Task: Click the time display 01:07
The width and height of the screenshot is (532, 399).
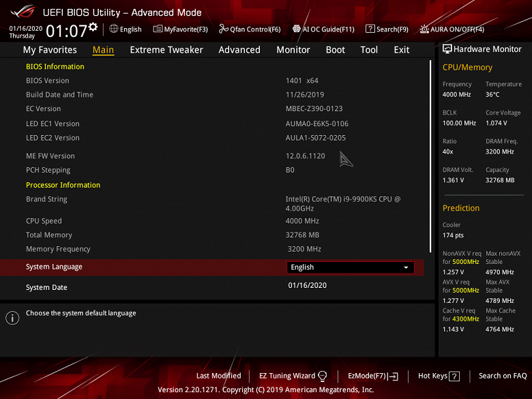Action: click(67, 31)
